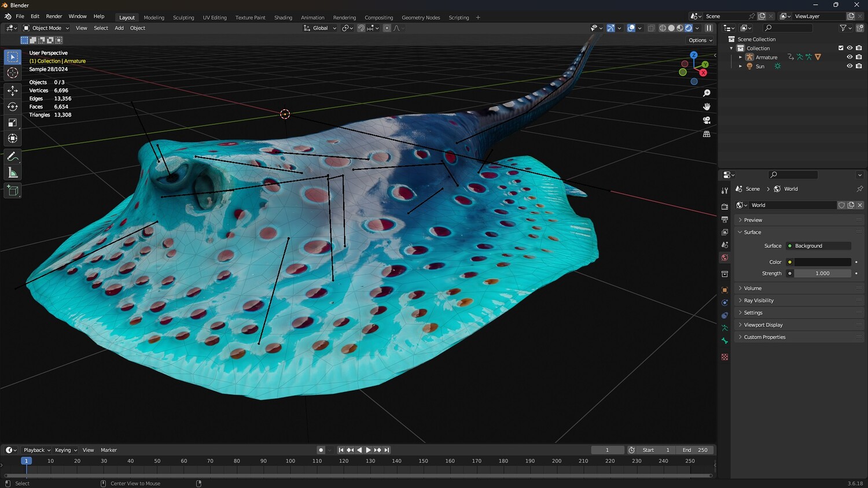Viewport: 868px width, 488px height.
Task: Select the Scale tool
Action: click(x=12, y=123)
